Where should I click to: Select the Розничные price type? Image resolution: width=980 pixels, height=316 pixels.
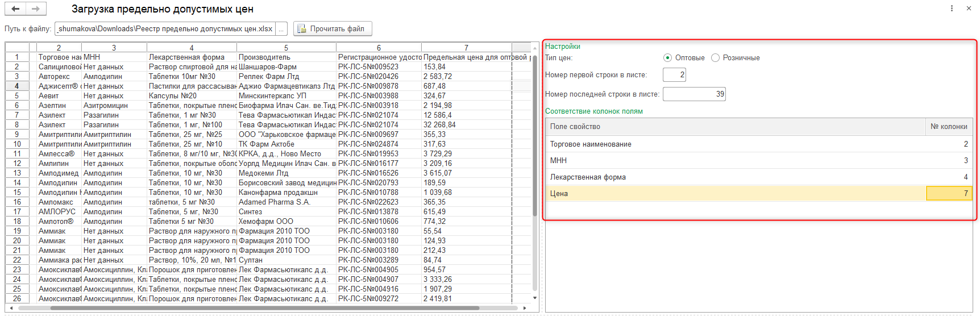coord(716,58)
